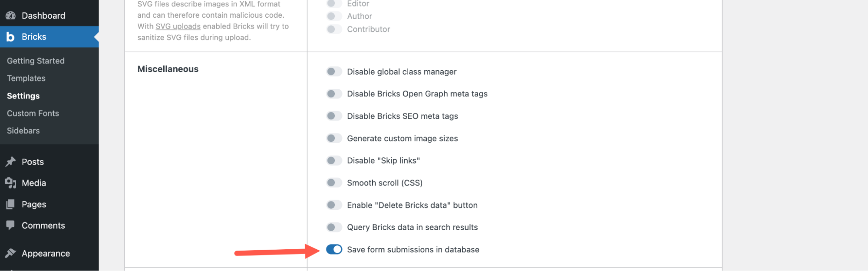Select the Appearance brush icon
The image size is (868, 271).
pyautogui.click(x=10, y=253)
